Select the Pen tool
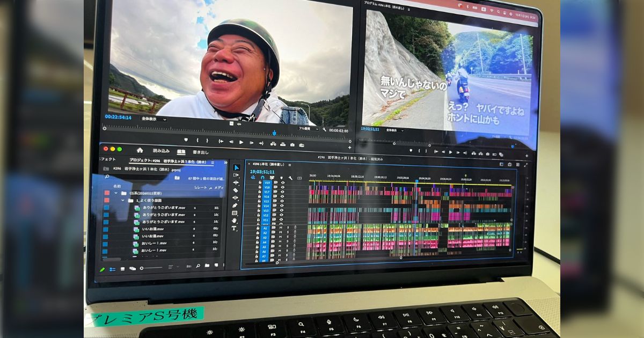644x338 pixels. click(235, 205)
